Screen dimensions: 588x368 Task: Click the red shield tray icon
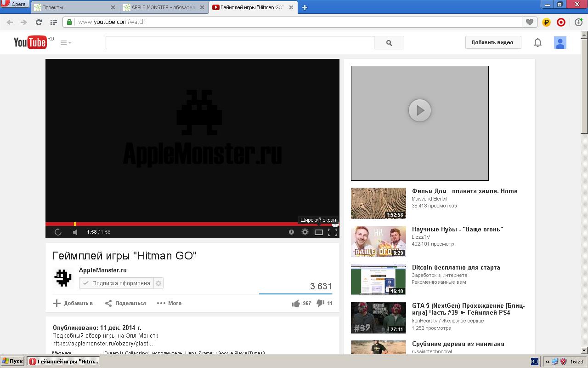point(563,362)
